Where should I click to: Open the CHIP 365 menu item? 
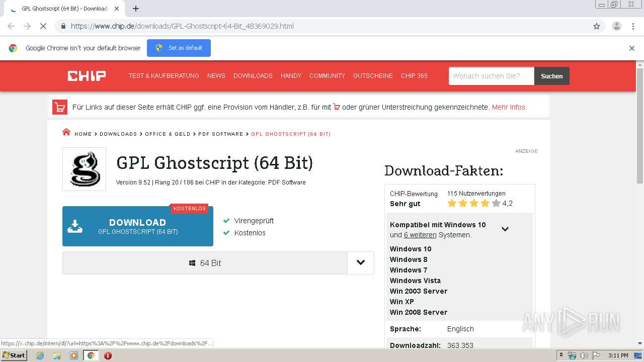pyautogui.click(x=414, y=76)
